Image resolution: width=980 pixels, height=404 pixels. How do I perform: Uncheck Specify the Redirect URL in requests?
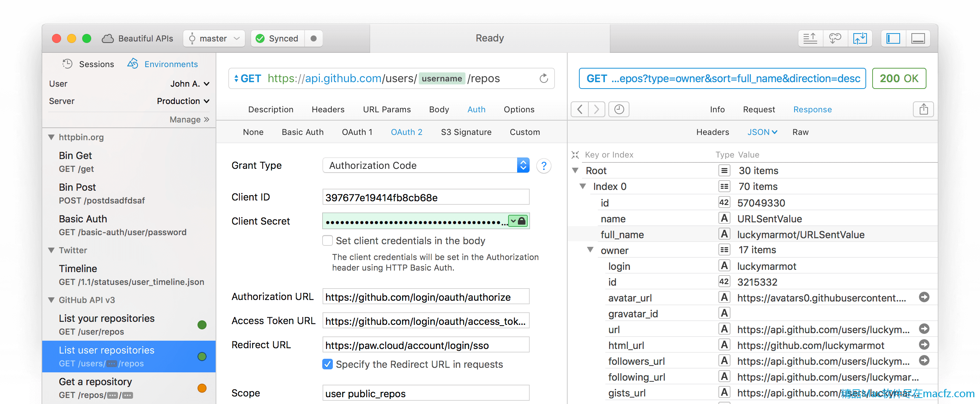coord(328,364)
